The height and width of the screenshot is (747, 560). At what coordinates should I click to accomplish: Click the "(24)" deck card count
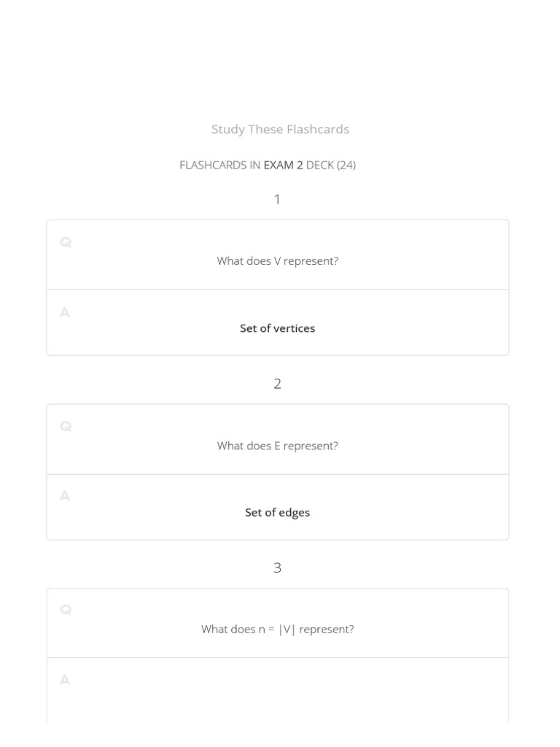[346, 165]
